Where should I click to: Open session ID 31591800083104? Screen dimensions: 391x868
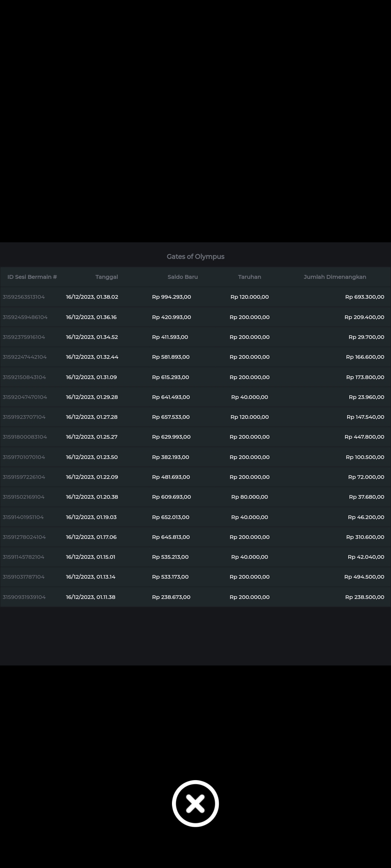point(25,437)
